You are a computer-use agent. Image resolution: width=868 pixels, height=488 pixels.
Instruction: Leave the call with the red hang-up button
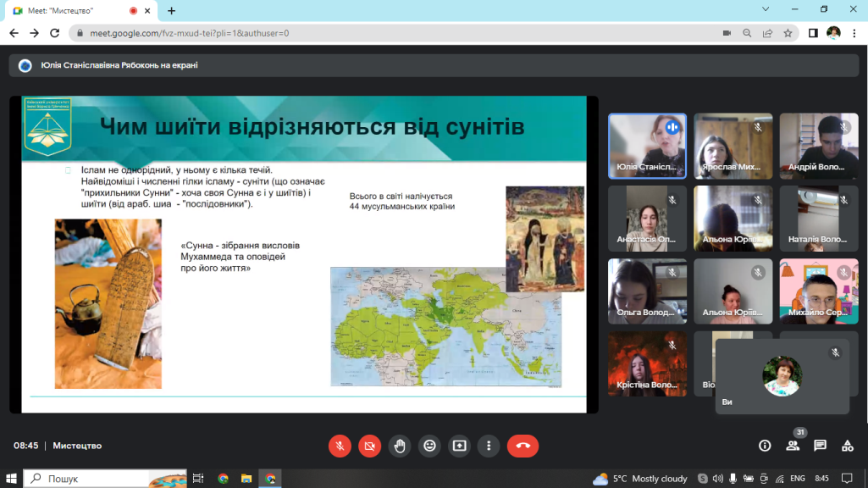pos(522,446)
